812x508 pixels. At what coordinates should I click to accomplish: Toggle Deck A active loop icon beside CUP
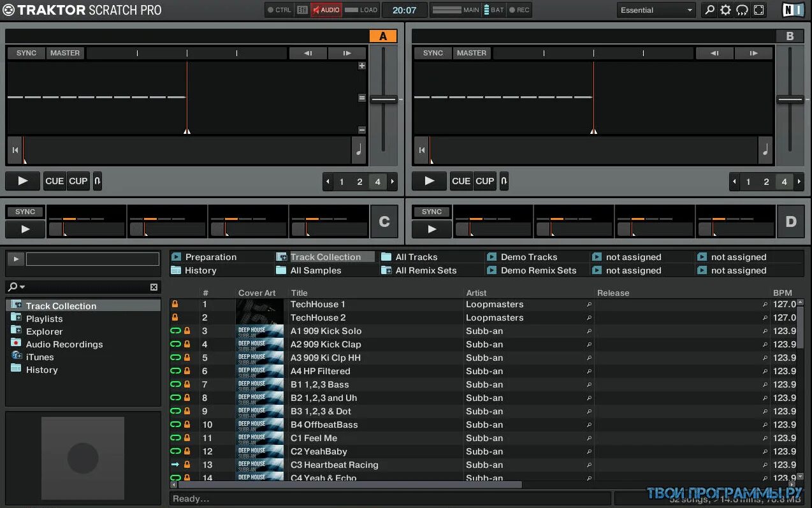98,181
